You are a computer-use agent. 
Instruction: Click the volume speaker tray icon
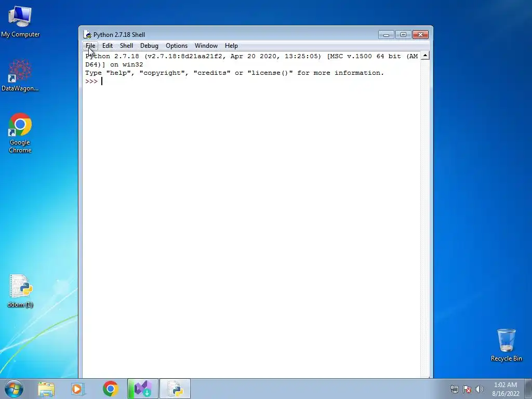coord(479,389)
